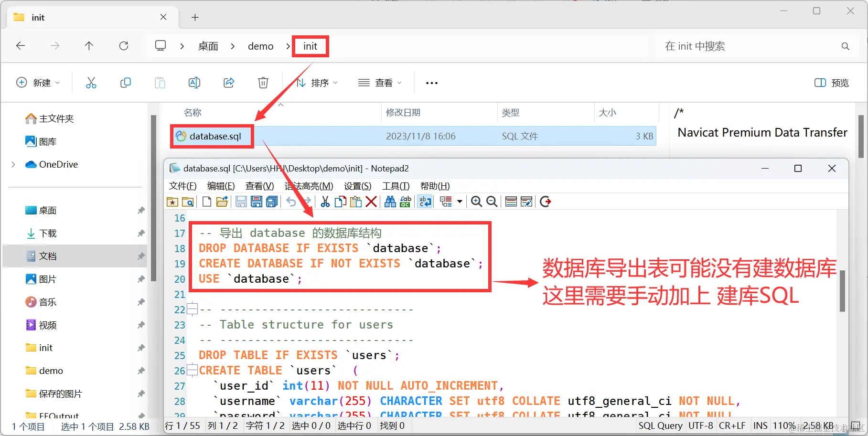Toggle word wrap in Notepad2 toolbar

tap(425, 202)
